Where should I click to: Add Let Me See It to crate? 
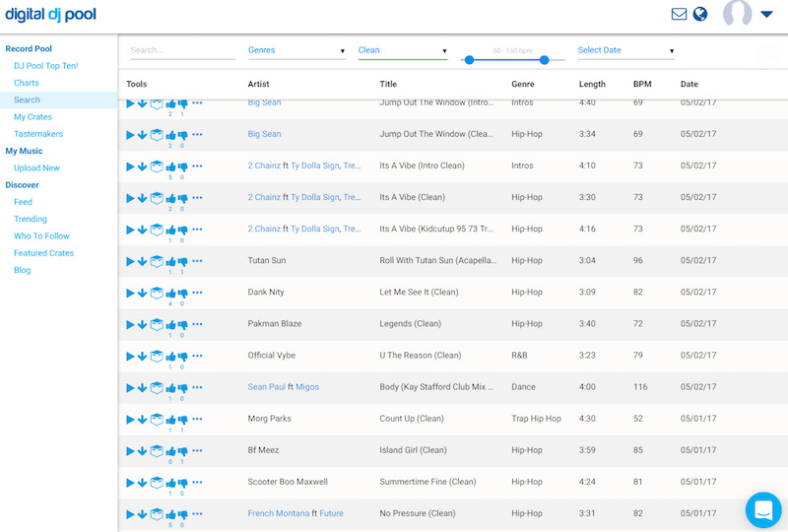[157, 293]
